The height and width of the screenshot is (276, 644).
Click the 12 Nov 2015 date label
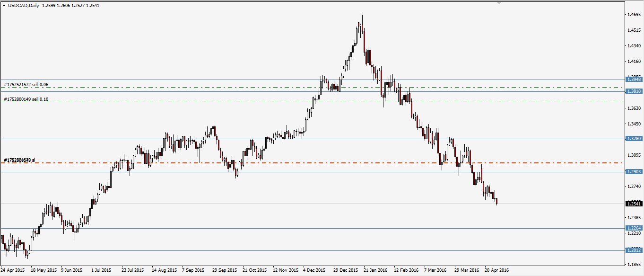(x=286, y=270)
